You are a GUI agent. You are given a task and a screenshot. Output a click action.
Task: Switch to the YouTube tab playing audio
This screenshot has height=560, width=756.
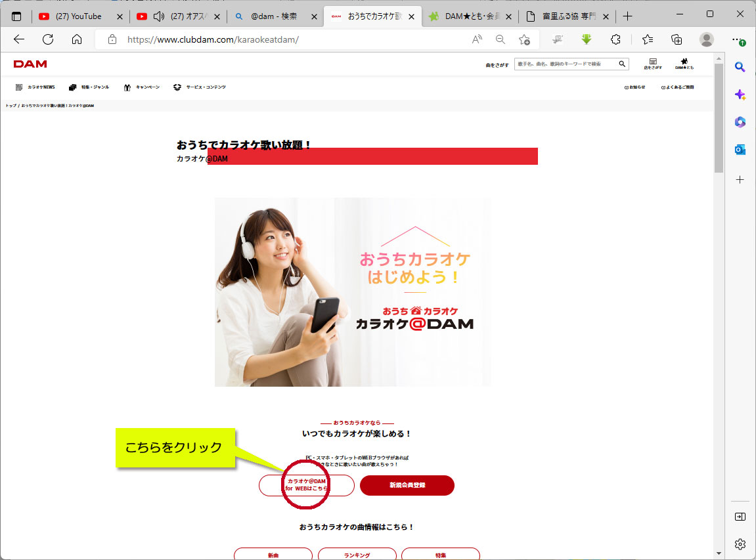tap(189, 16)
